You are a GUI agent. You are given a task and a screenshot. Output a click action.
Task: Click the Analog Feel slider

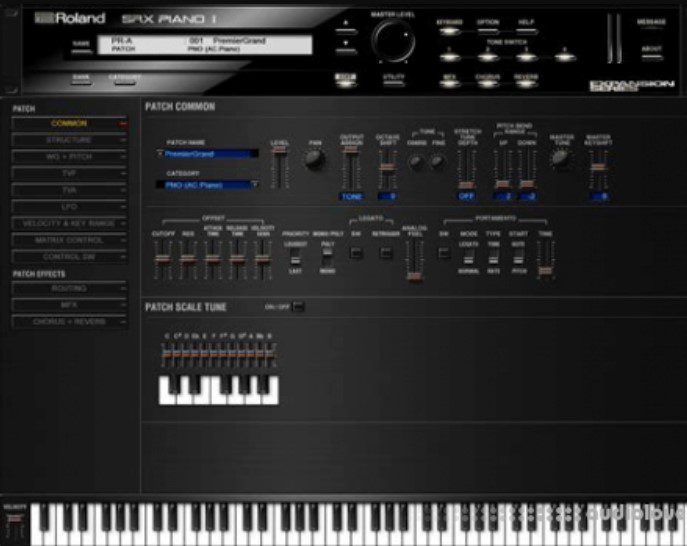tap(414, 260)
